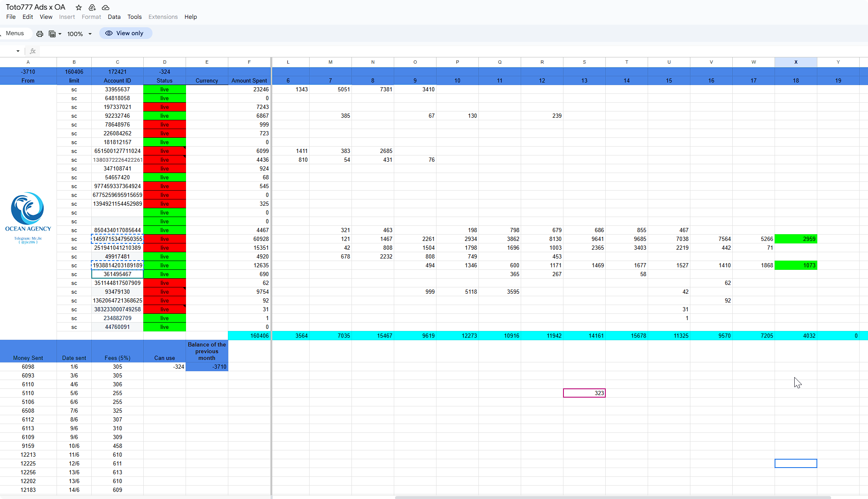Open the Help menu
The width and height of the screenshot is (868, 499).
191,17
